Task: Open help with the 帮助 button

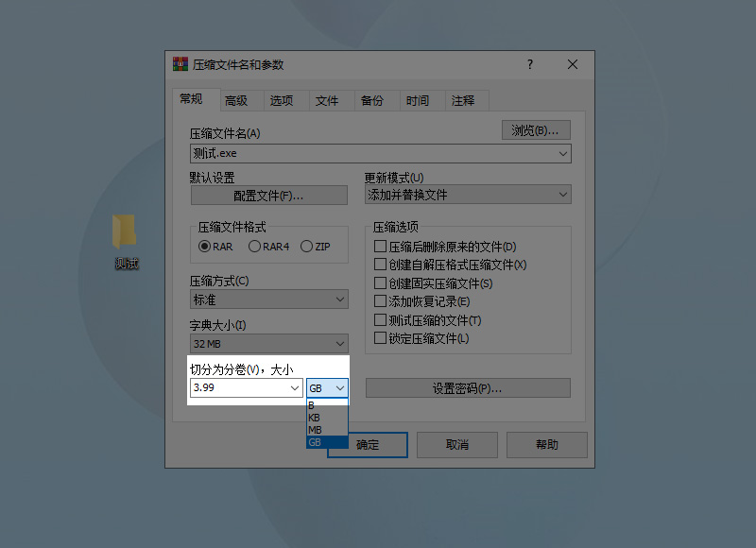Action: (547, 444)
